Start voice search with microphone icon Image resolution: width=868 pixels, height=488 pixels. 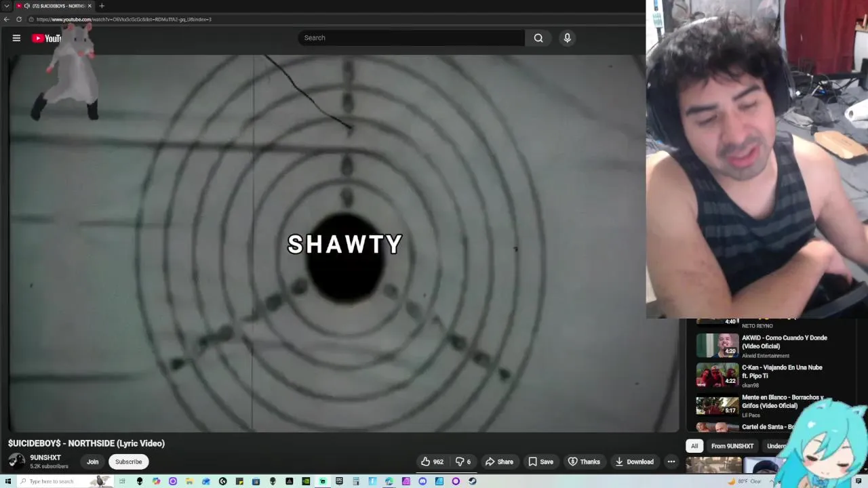coord(568,38)
